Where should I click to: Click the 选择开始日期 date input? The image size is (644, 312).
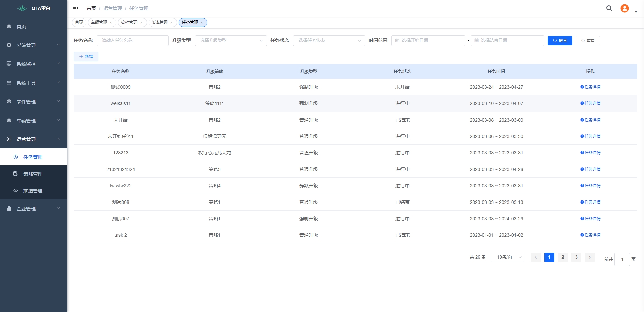point(428,41)
